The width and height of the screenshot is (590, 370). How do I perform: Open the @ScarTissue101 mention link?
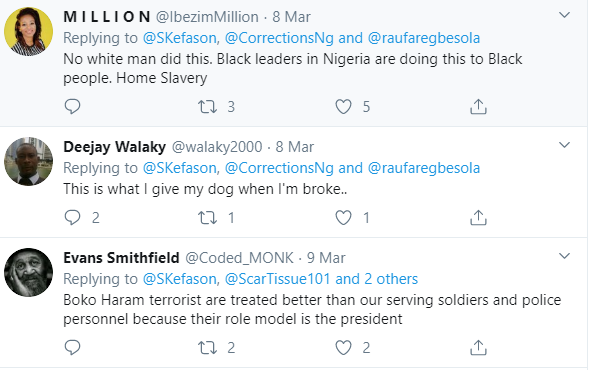point(277,279)
